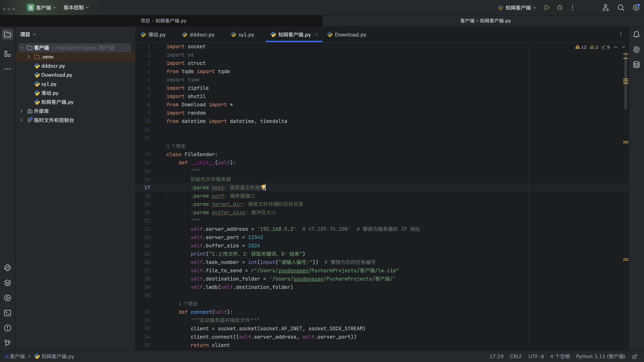Open the 项目 view dropdown

(x=28, y=34)
